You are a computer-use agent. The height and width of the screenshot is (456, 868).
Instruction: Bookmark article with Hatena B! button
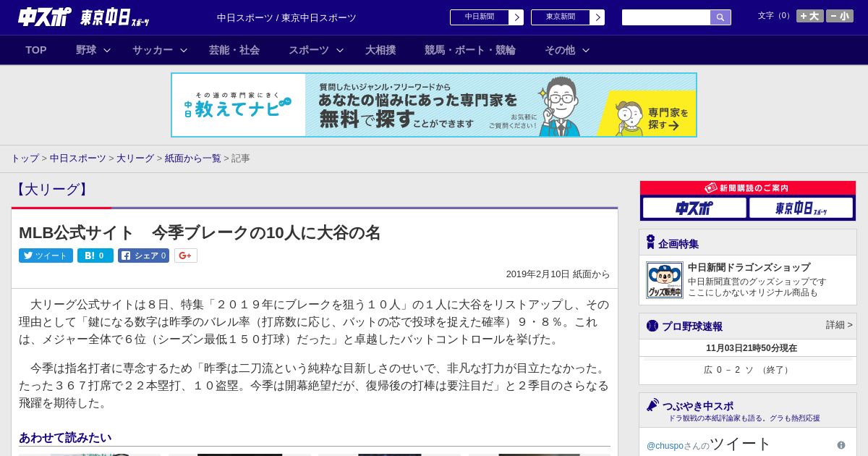coord(95,256)
